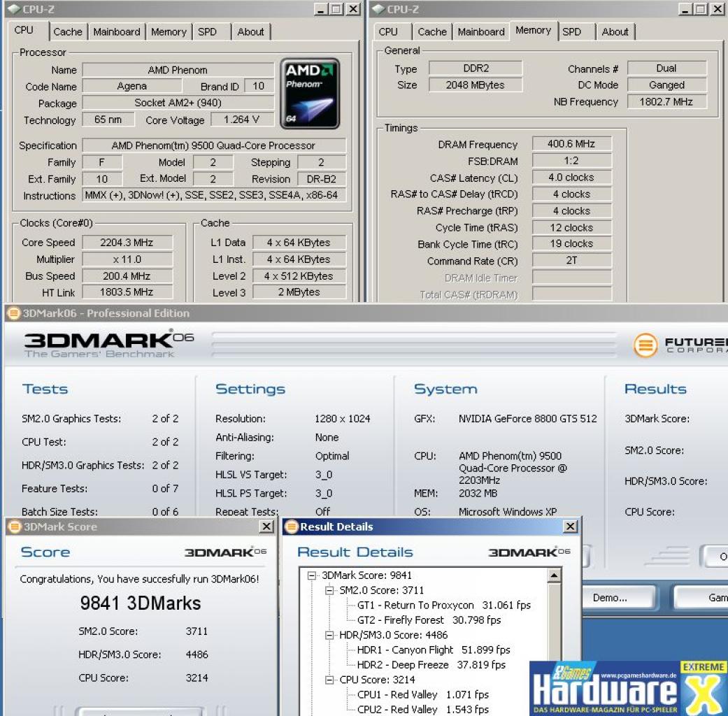Click the HT Link 1803.5 MHz field
The image size is (728, 716).
pyautogui.click(x=127, y=292)
